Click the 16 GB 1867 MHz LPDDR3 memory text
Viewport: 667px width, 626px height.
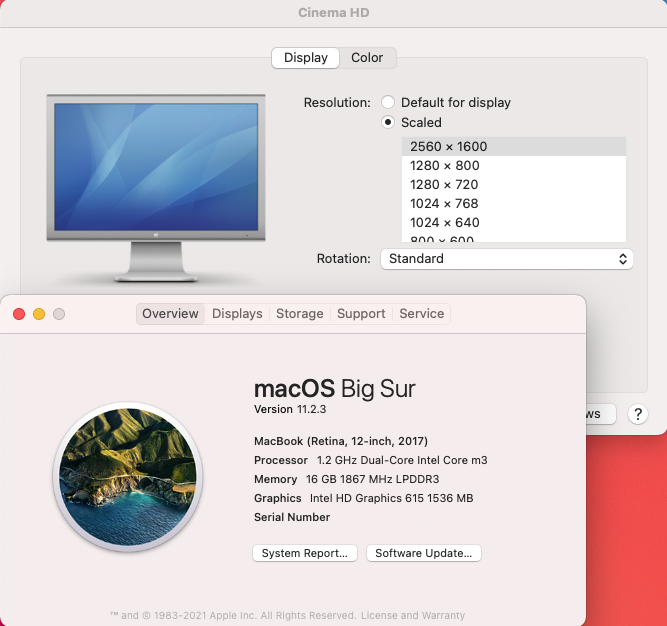tap(372, 479)
